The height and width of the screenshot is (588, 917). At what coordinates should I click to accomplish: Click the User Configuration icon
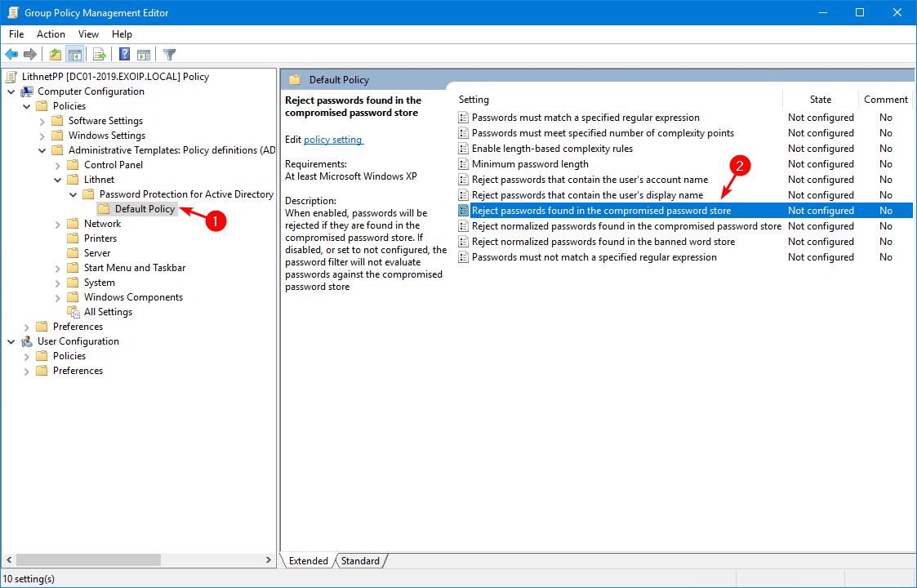[27, 341]
